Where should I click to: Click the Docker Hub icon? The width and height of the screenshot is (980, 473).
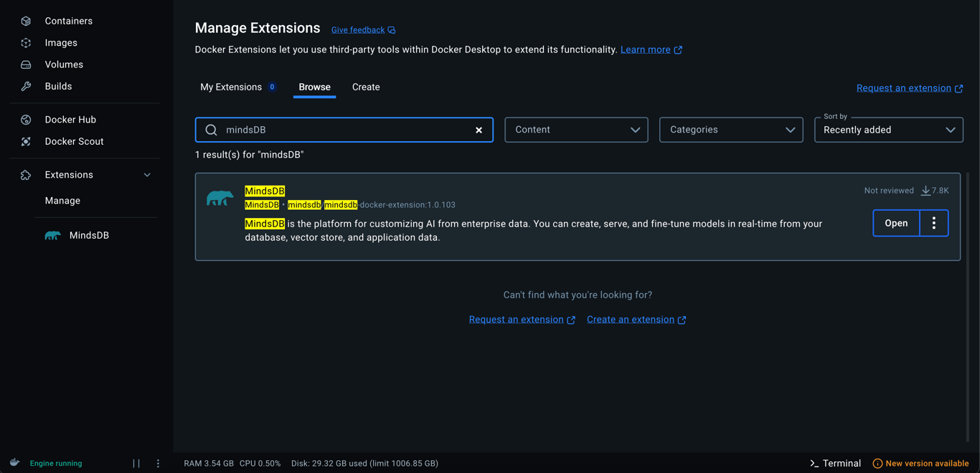click(x=26, y=120)
